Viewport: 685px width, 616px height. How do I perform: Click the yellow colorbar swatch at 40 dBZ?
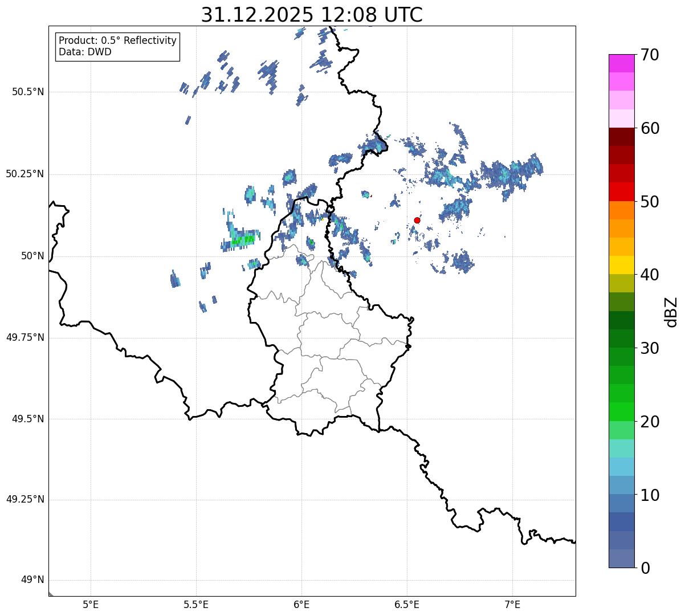(x=622, y=265)
